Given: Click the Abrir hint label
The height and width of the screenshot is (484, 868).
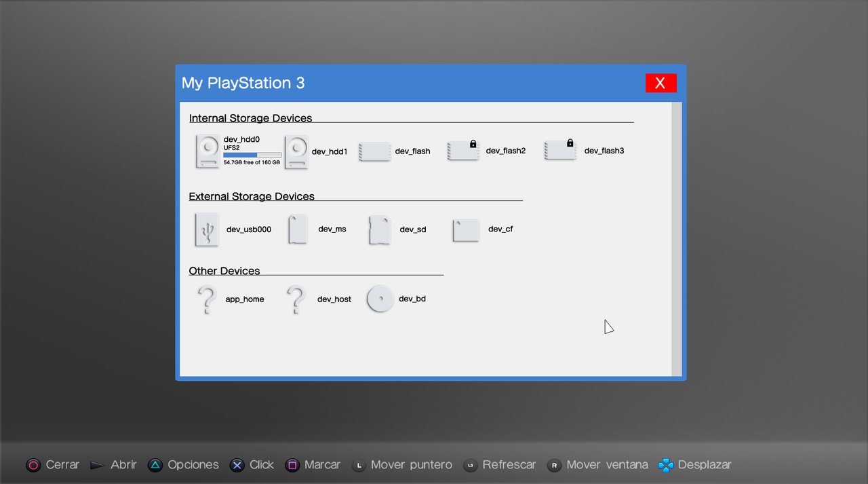Looking at the screenshot, I should click(123, 465).
